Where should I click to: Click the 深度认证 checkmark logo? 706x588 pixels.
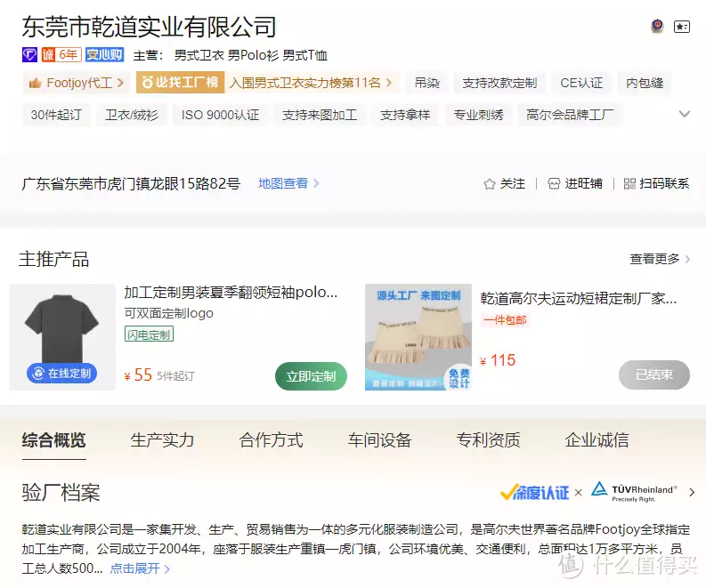535,492
